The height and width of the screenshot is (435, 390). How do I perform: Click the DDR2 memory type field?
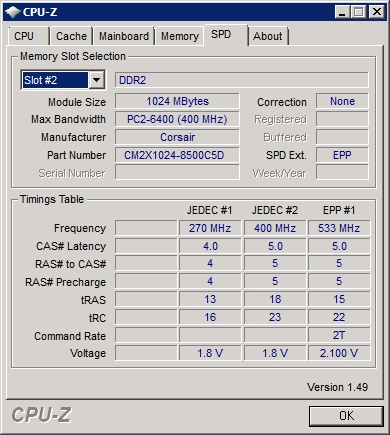242,80
